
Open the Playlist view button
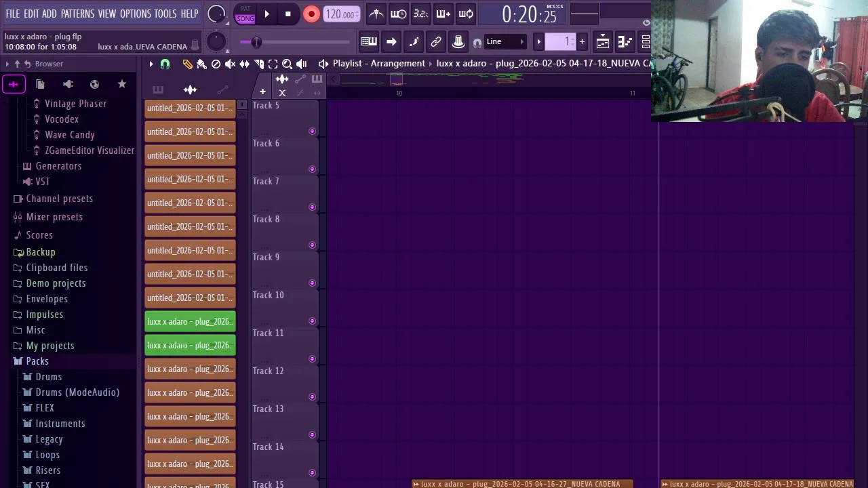click(602, 42)
